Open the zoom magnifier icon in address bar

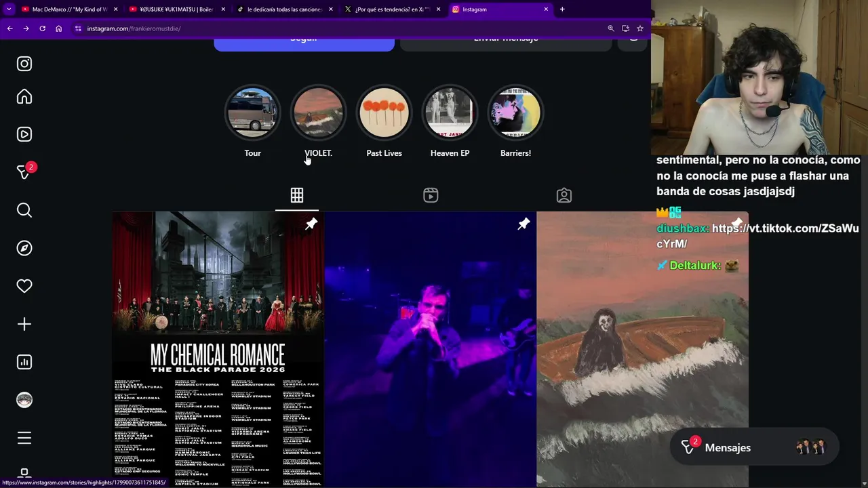[x=611, y=28]
